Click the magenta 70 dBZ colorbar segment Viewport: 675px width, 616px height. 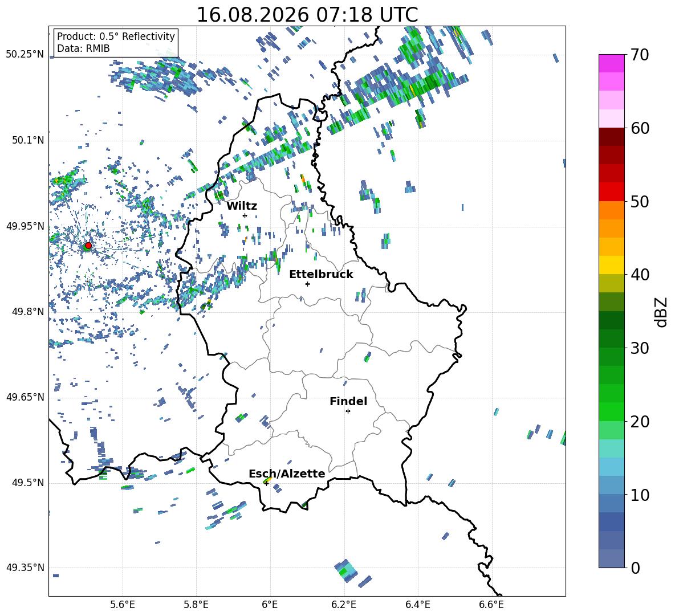tap(611, 63)
